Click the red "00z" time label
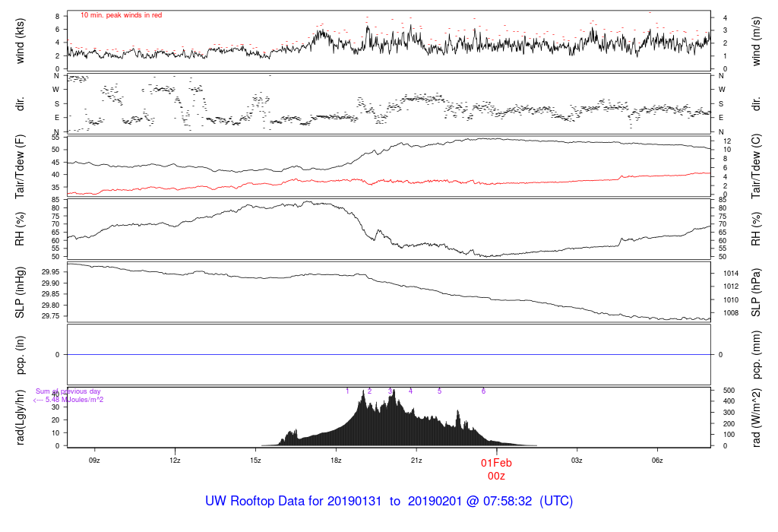Image resolution: width=778 pixels, height=532 pixels. [496, 476]
